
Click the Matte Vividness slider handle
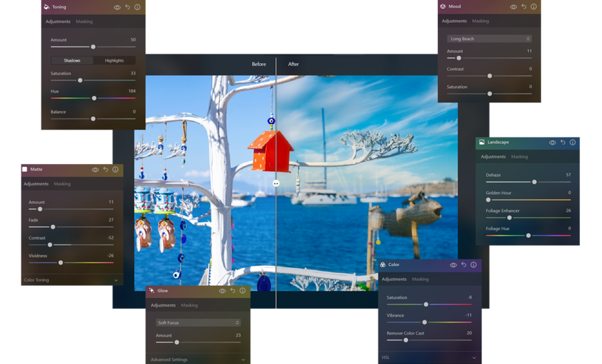pyautogui.click(x=60, y=263)
